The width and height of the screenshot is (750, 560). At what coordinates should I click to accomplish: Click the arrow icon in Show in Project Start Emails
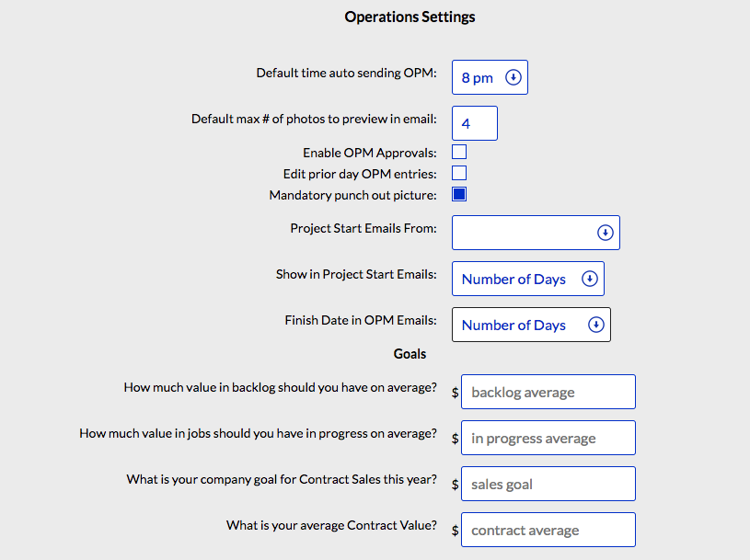click(589, 279)
